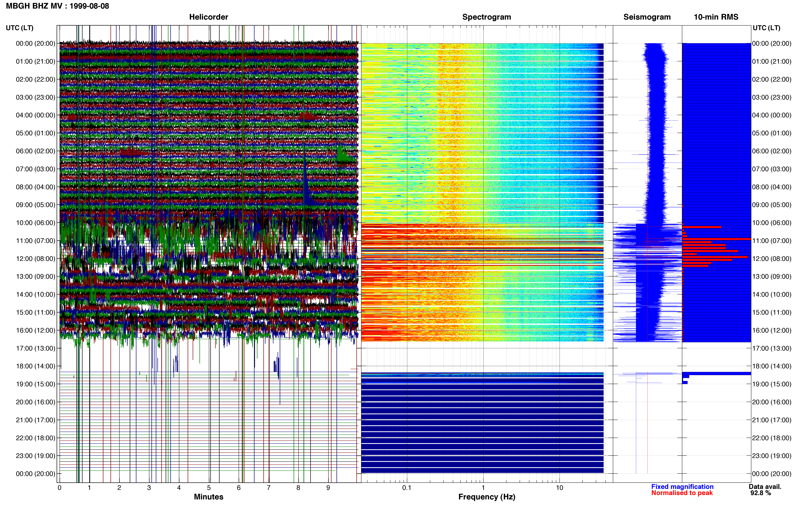The image size is (812, 508).
Task: Click left time label 12:00 (08:00)
Action: point(36,259)
